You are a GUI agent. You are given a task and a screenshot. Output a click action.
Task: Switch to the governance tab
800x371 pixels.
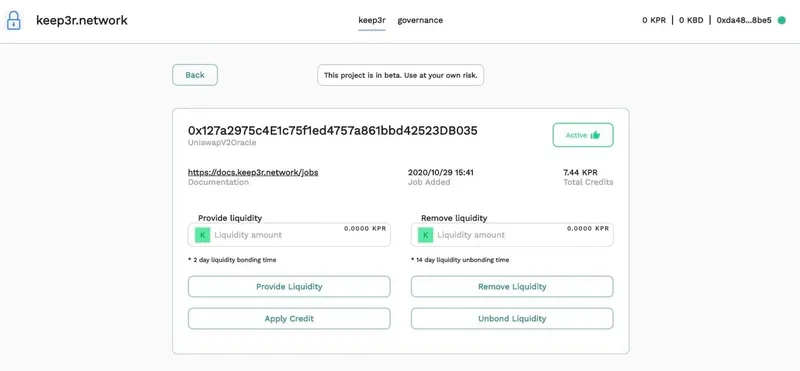(420, 20)
